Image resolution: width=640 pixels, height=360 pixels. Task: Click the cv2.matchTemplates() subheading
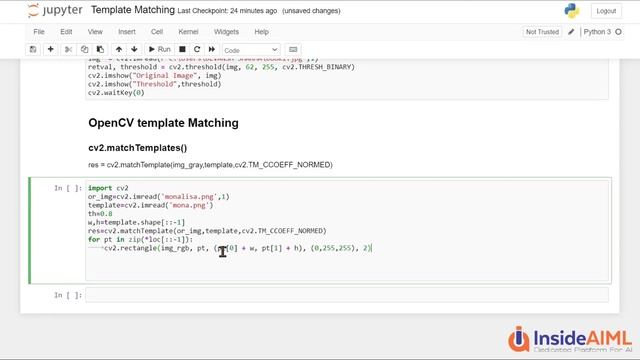pos(138,148)
